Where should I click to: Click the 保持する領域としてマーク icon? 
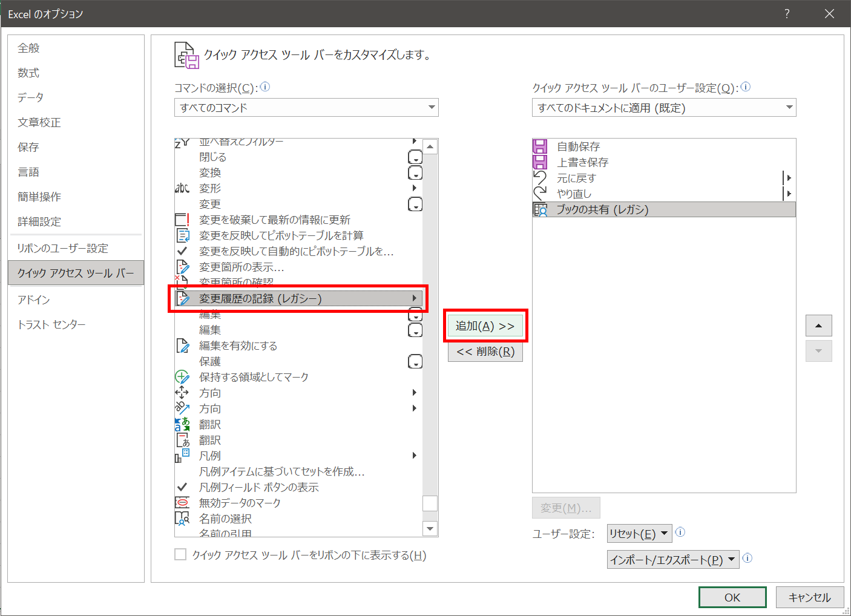pyautogui.click(x=182, y=377)
